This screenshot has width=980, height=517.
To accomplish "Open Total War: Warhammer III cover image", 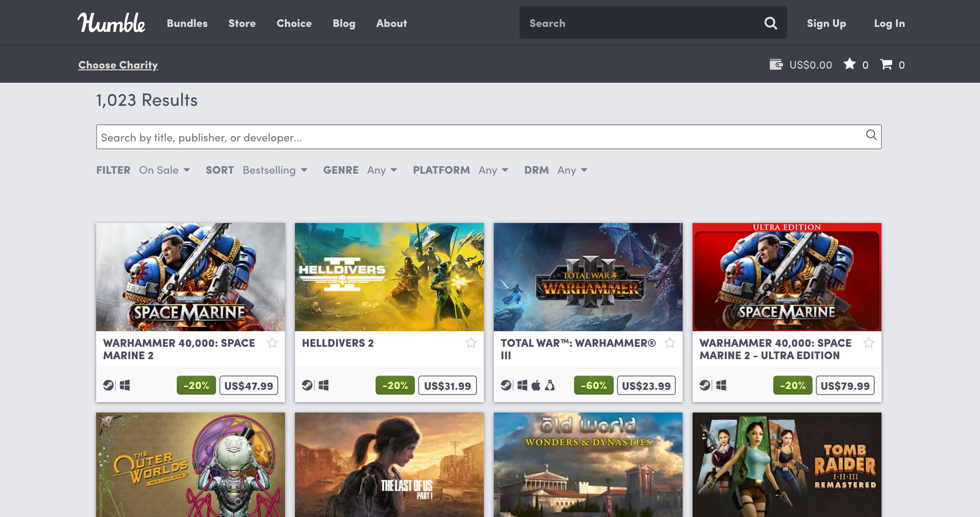I will [x=588, y=277].
